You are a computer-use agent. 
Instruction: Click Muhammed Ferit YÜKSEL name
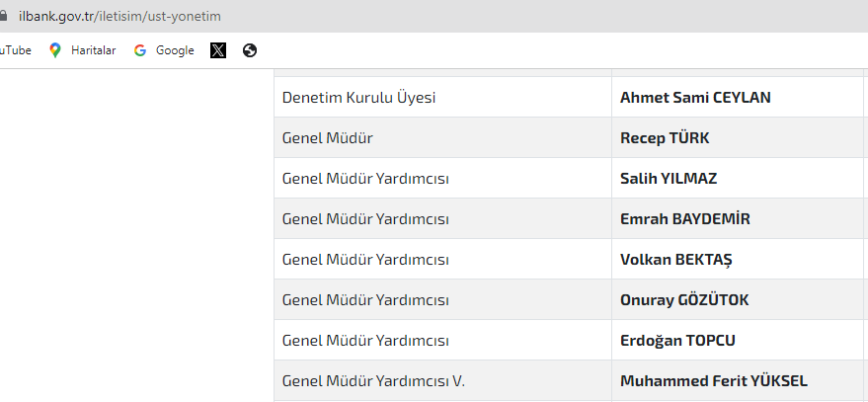(x=714, y=381)
